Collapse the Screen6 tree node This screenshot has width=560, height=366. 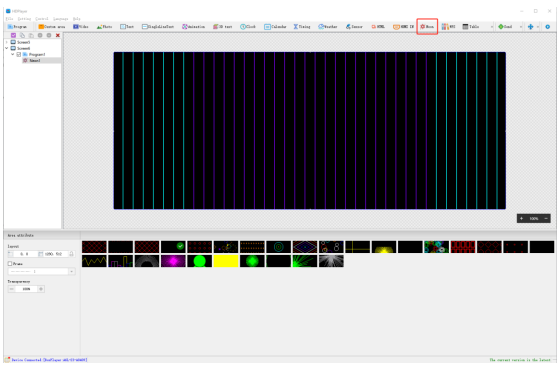tap(6, 48)
